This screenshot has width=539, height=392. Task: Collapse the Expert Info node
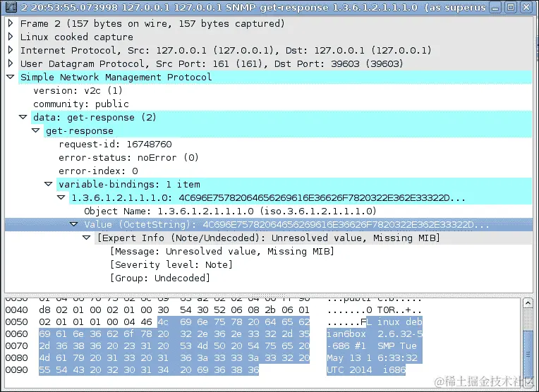point(87,238)
